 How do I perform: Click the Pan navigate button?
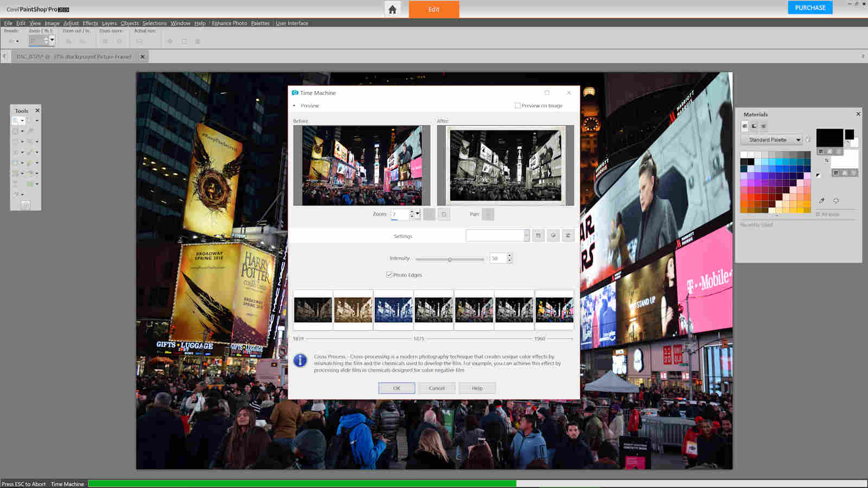click(x=488, y=214)
